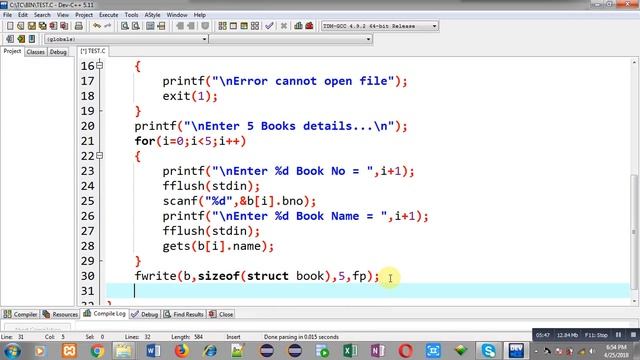Image resolution: width=640 pixels, height=360 pixels.
Task: Save the current file via toolbar
Action: click(x=31, y=26)
